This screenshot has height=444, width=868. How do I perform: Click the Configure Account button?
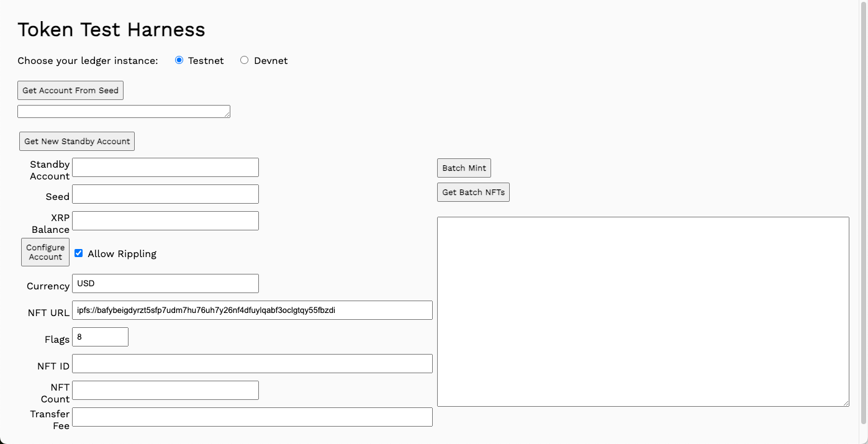[x=45, y=252]
